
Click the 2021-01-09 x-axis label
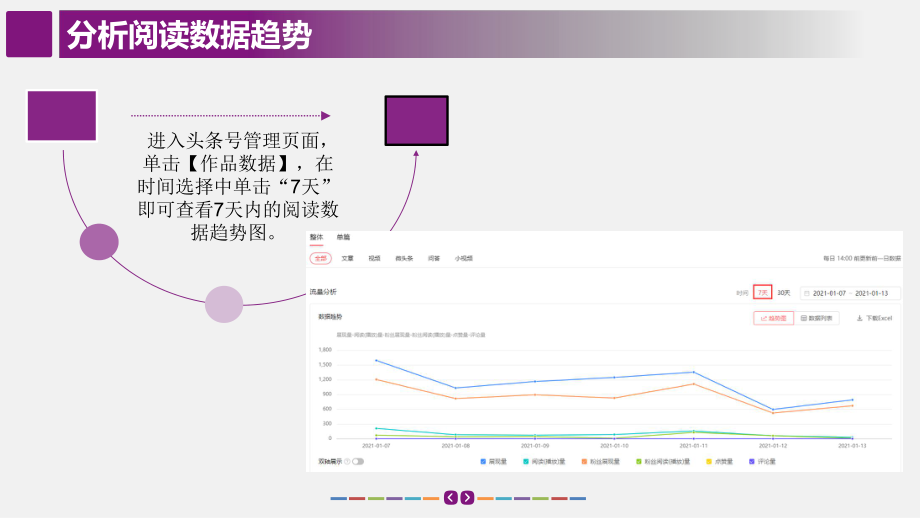click(535, 446)
